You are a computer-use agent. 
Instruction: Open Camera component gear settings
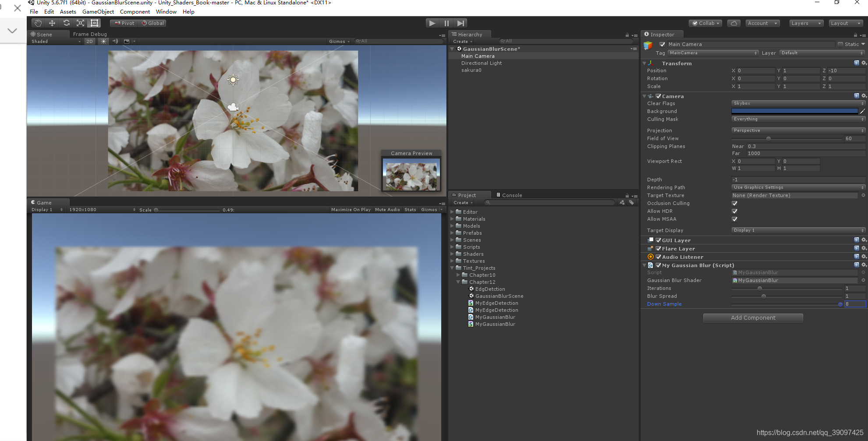pos(864,96)
